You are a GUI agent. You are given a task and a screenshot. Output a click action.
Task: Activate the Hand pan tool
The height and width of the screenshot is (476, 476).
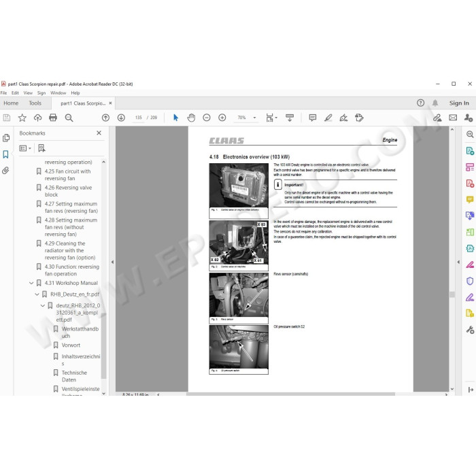pyautogui.click(x=191, y=118)
